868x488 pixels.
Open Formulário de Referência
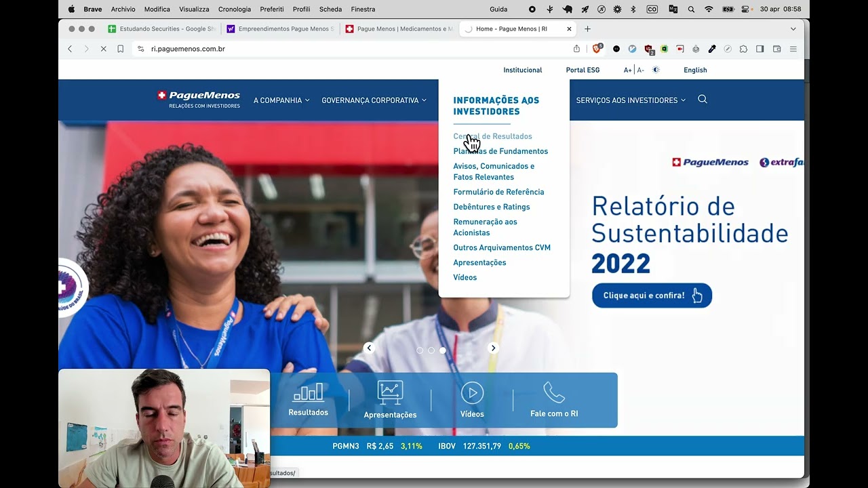pos(498,192)
